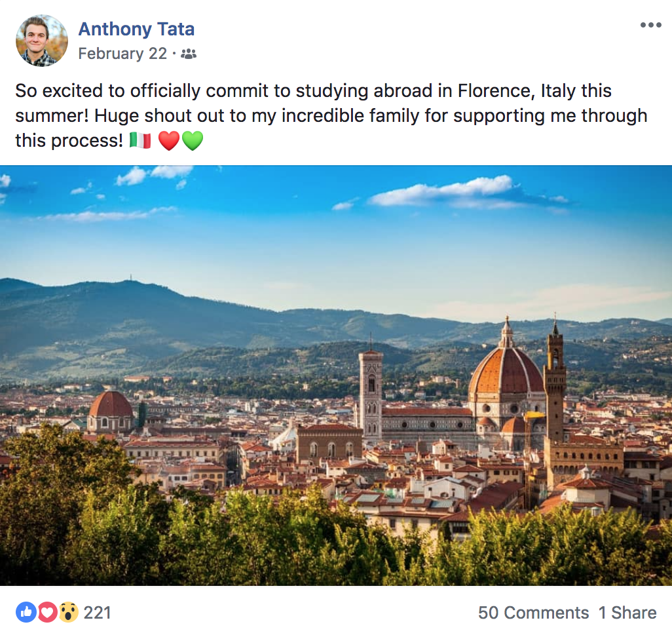Click Giotto's bell tower in the photo
Screen dimensions: 672x637
(x=371, y=395)
